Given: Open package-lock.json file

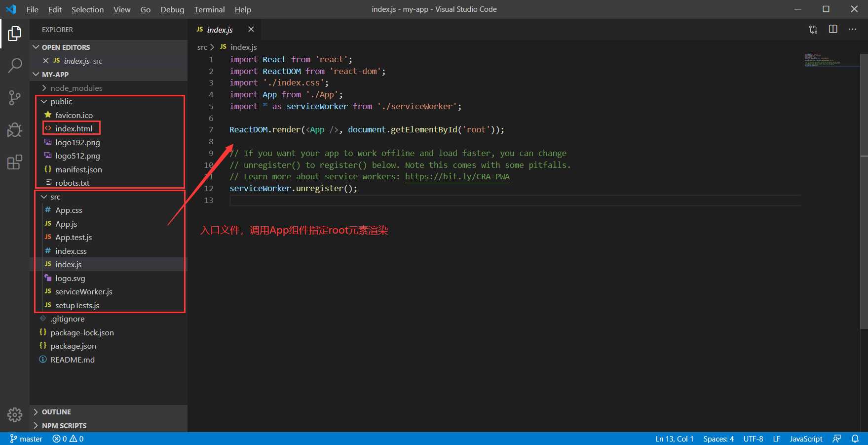Looking at the screenshot, I should pyautogui.click(x=109, y=332).
